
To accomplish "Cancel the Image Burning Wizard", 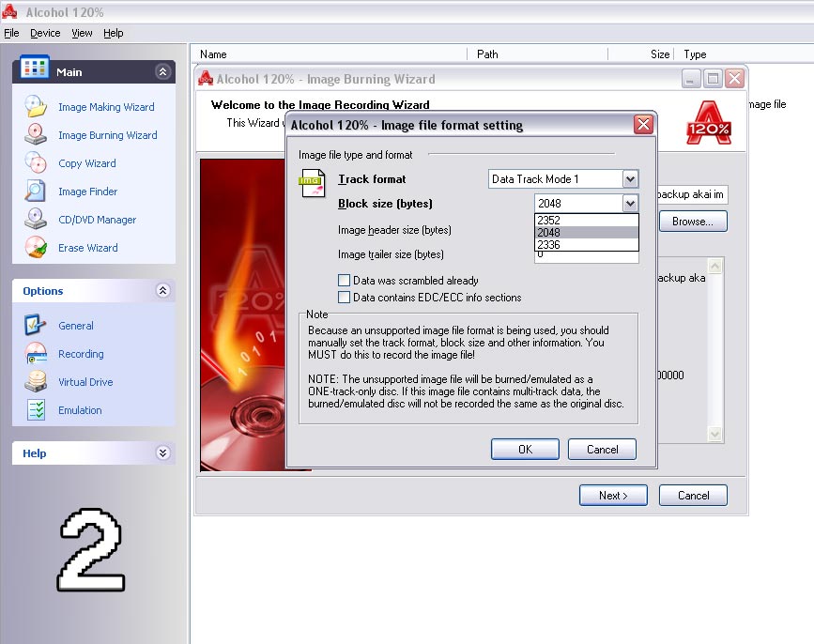I will [x=693, y=496].
